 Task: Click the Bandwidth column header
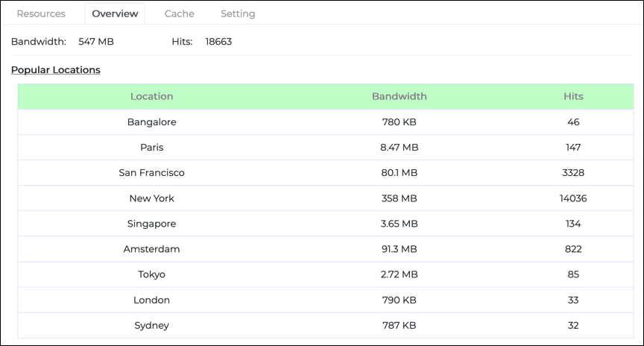[399, 96]
